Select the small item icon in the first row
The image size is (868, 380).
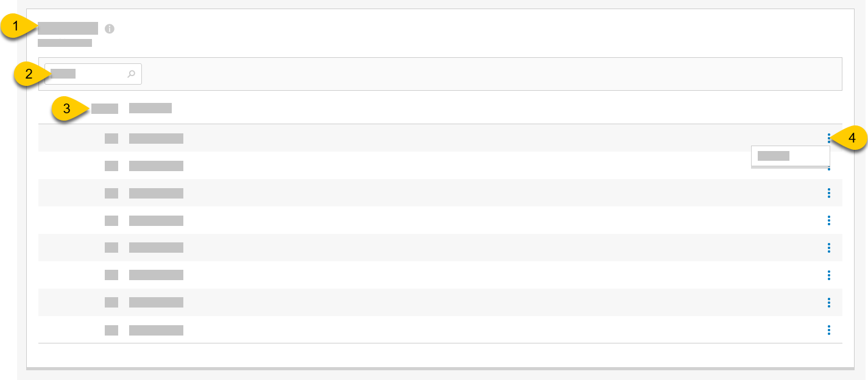click(x=111, y=138)
